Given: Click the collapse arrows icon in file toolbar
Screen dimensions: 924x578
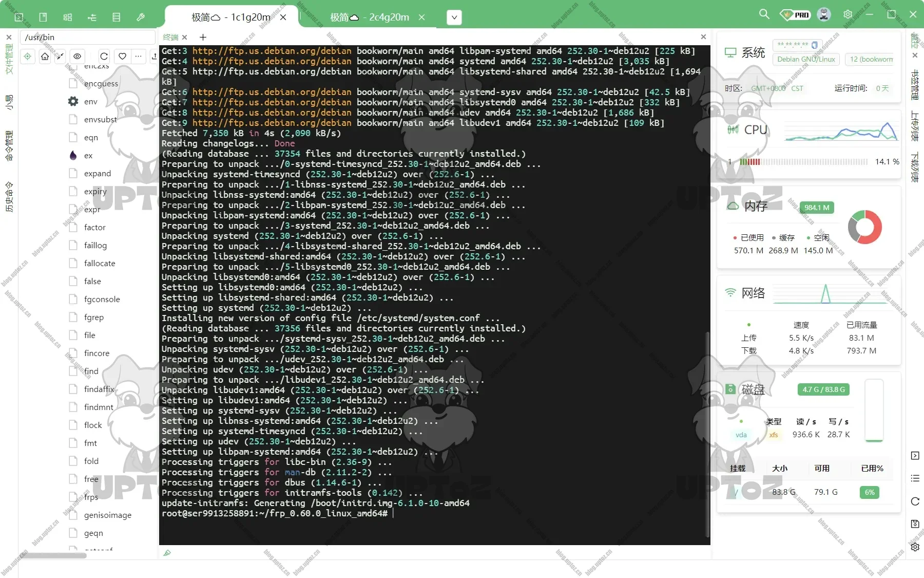Looking at the screenshot, I should pos(60,56).
